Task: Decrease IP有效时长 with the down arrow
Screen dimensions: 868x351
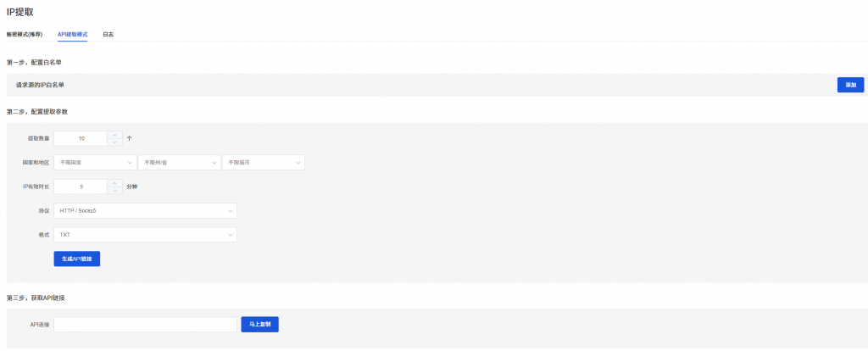Action: [115, 190]
